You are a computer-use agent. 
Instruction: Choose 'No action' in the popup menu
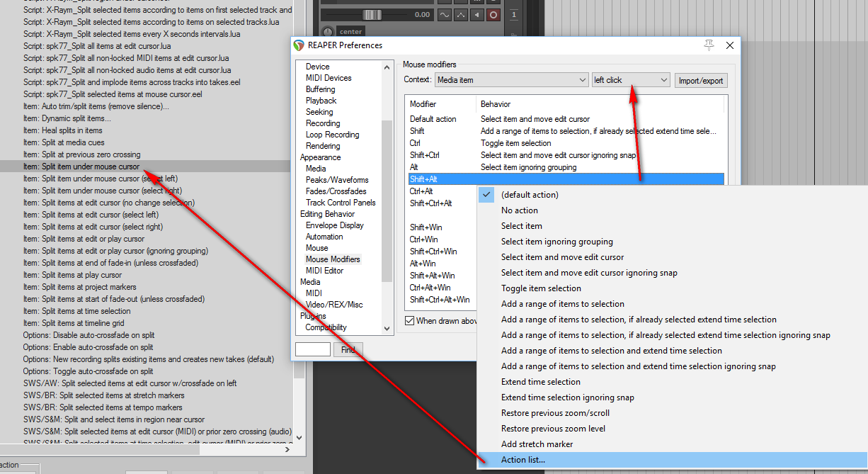click(673, 210)
